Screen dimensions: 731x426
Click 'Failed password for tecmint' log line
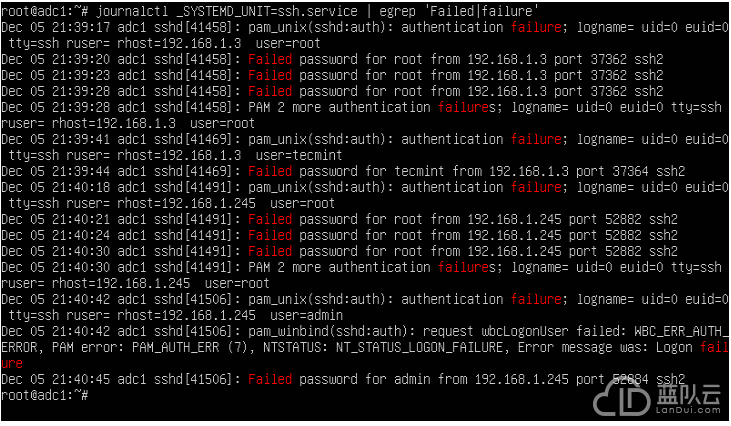[343, 172]
